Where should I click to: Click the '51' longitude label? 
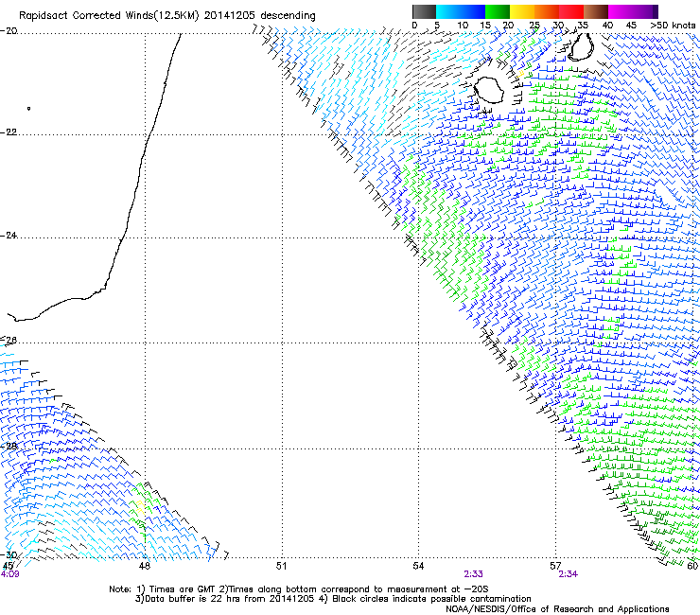pos(281,566)
